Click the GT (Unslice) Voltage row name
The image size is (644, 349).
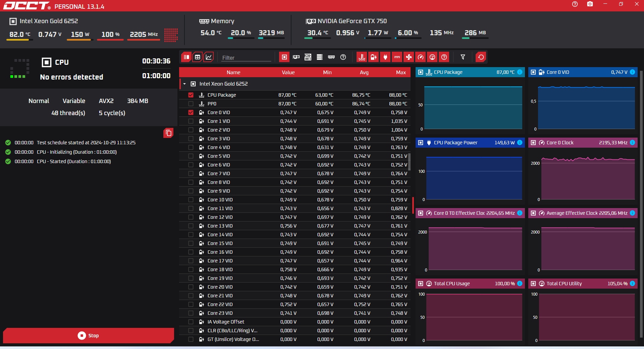coord(233,339)
